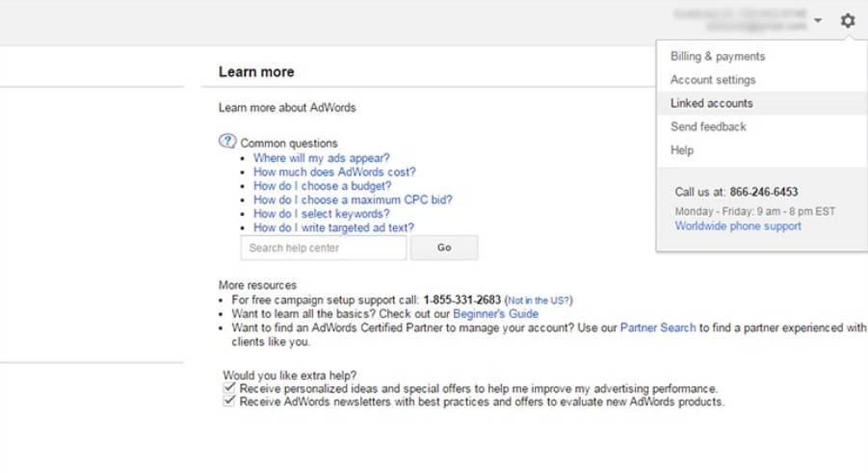Click How do I select keywords link
This screenshot has height=473, width=868.
click(321, 214)
